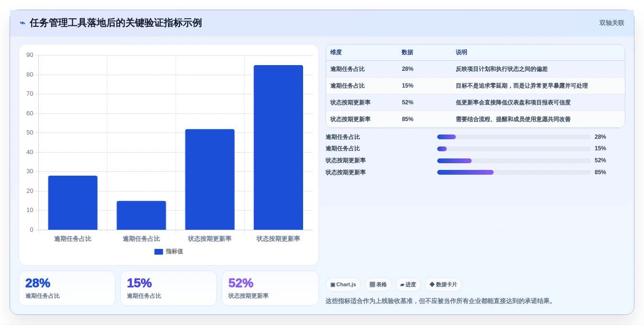Click the 90 tick on the chart y-axis
Viewport: 644px width, 325px height.
point(30,55)
